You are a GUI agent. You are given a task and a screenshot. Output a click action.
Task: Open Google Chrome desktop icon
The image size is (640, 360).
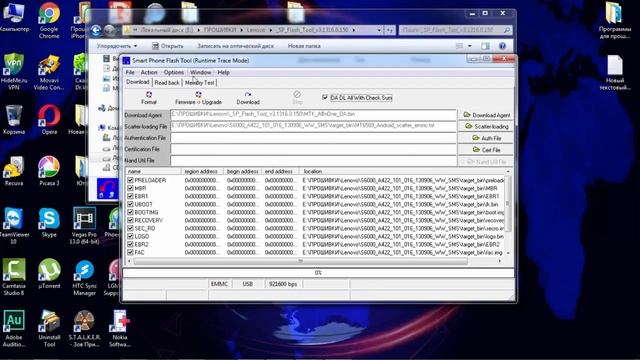[49, 20]
